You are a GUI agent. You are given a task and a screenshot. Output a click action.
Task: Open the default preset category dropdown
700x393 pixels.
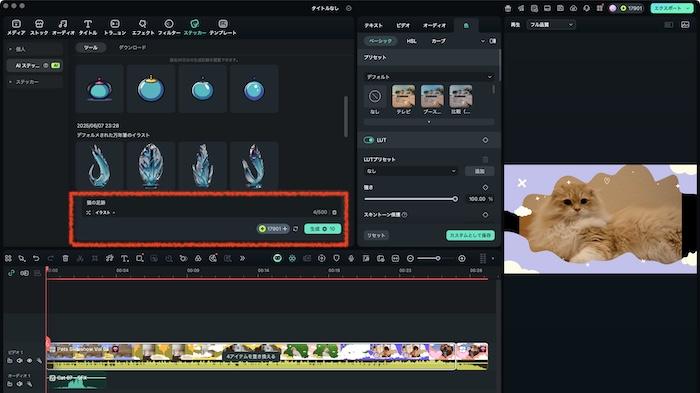[429, 77]
